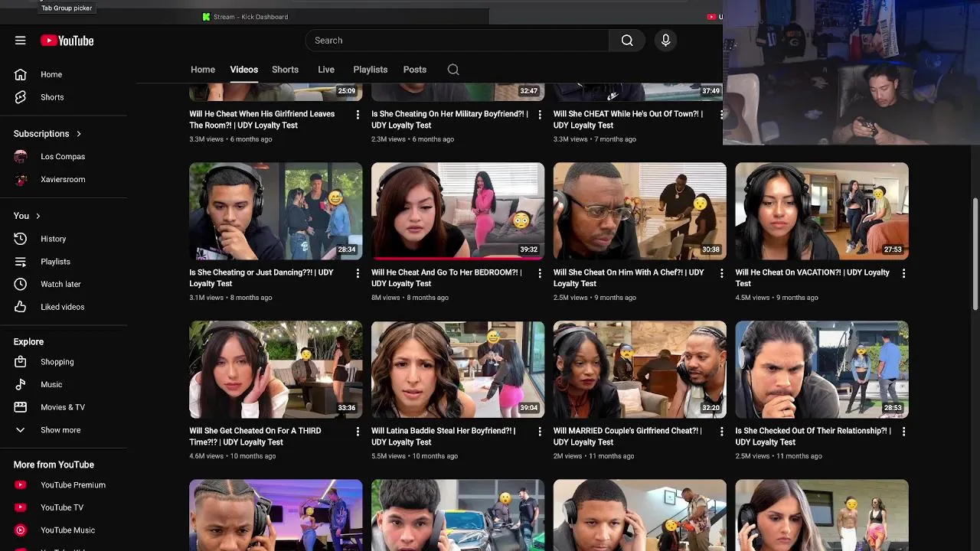
Task: Open options for 'THIRD Time' video
Action: point(358,432)
